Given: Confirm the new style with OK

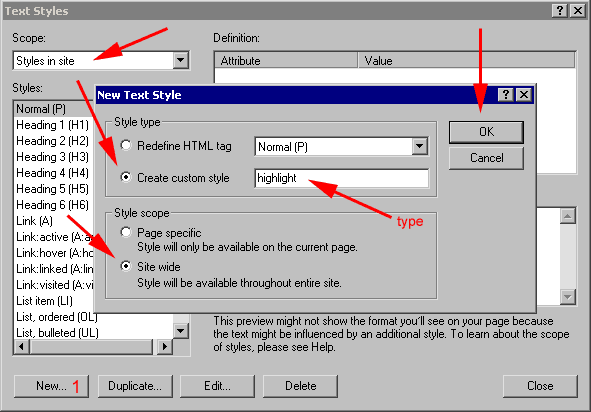Looking at the screenshot, I should point(486,132).
